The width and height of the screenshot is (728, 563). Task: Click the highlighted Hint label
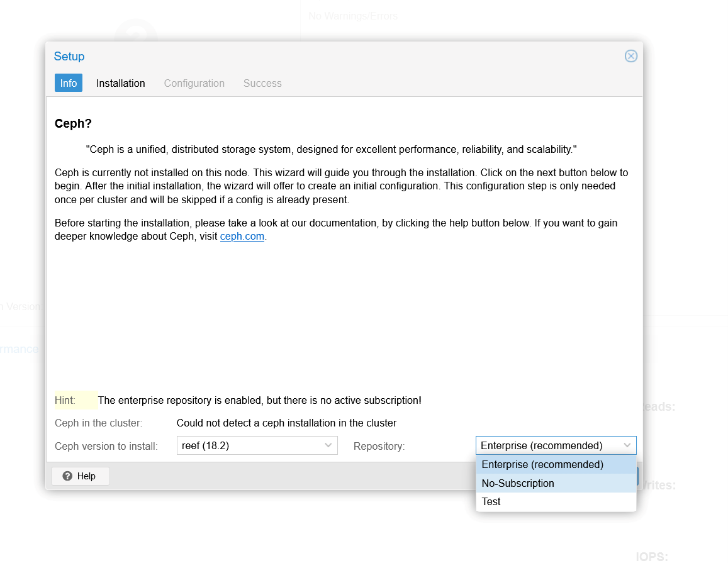(x=65, y=400)
